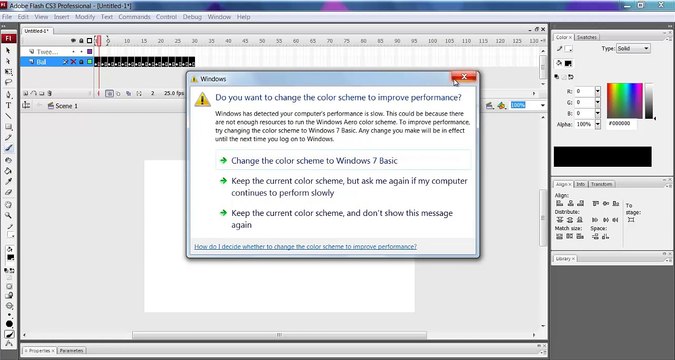Image resolution: width=675 pixels, height=360 pixels.
Task: Select the Subselection tool
Action: [9, 61]
